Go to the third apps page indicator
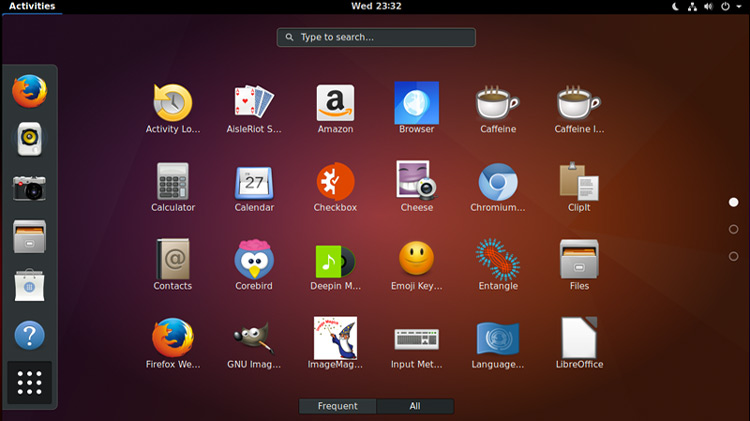750x421 pixels. coord(733,256)
